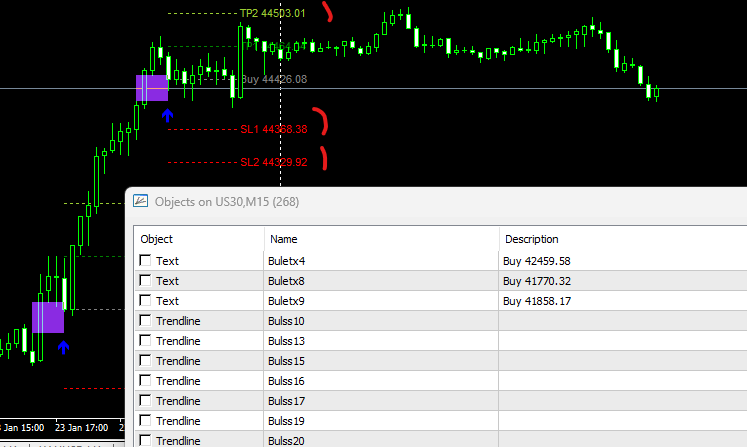The width and height of the screenshot is (747, 447).
Task: Tick the checkbox for Bulss19 trendline
Action: (x=145, y=420)
